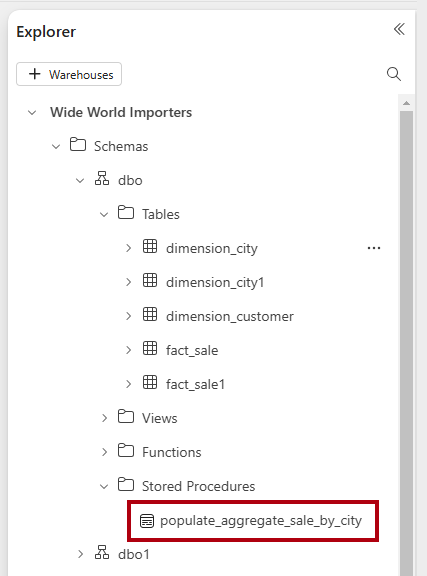Screen dimensions: 427x576
Task: Click the Tables folder icon
Action: point(126,212)
